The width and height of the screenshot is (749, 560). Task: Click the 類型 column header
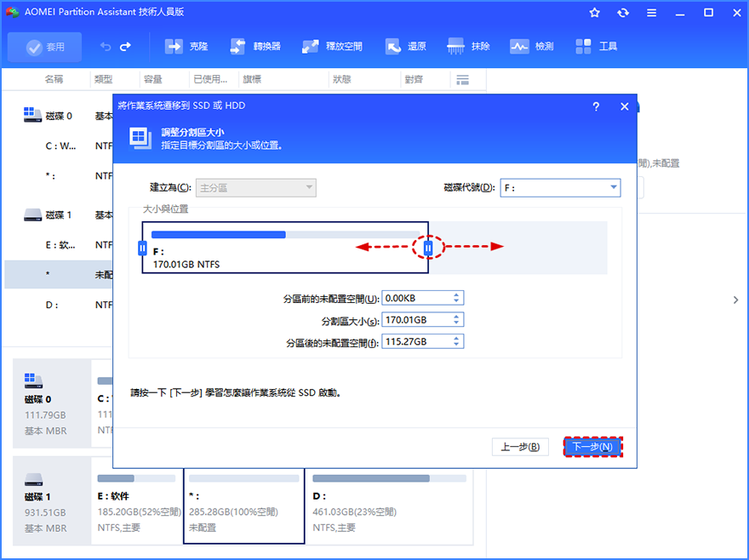click(103, 79)
